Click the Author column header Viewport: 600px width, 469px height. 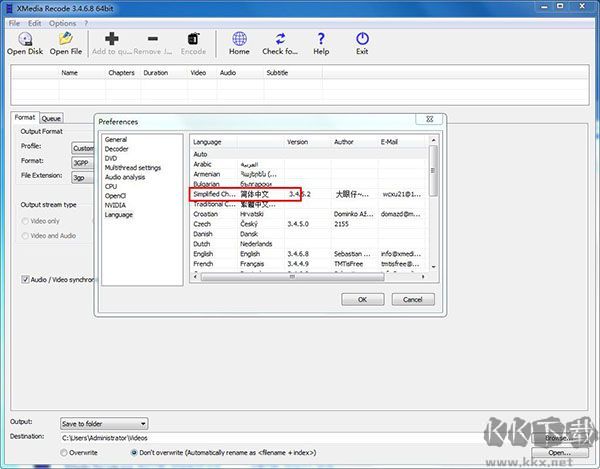point(354,142)
